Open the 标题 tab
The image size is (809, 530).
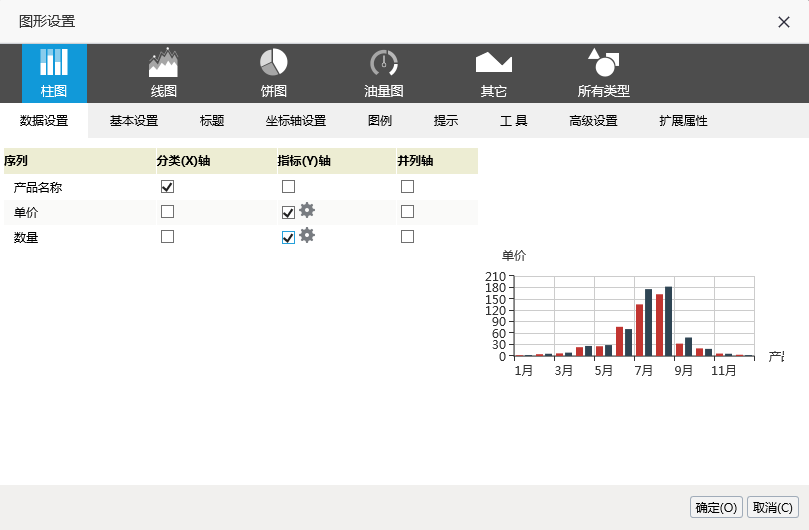tap(212, 121)
